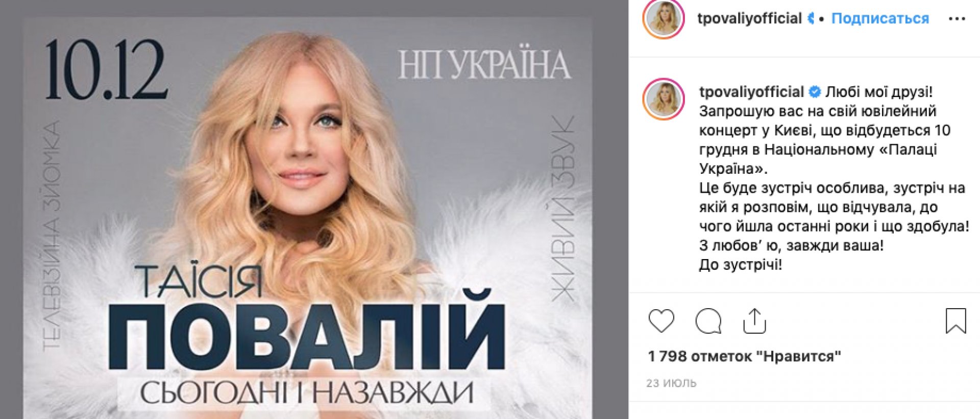
Task: Click the verified badge in the header
Action: click(x=810, y=19)
